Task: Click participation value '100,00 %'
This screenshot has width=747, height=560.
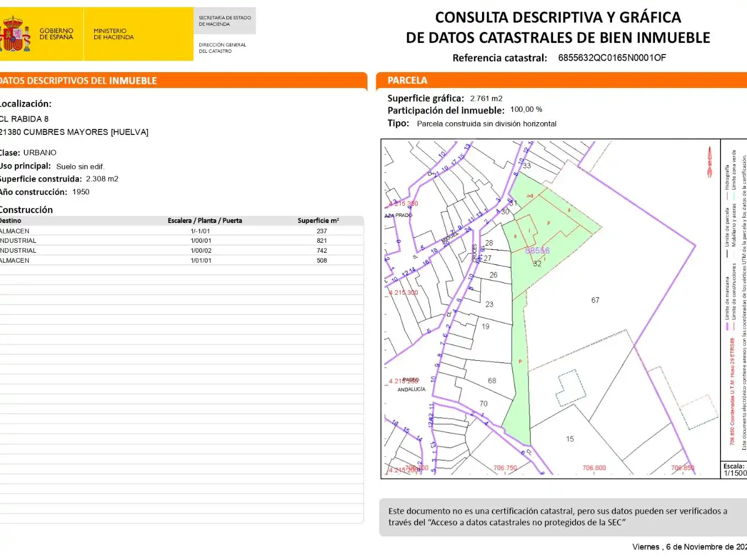Action: 526,110
